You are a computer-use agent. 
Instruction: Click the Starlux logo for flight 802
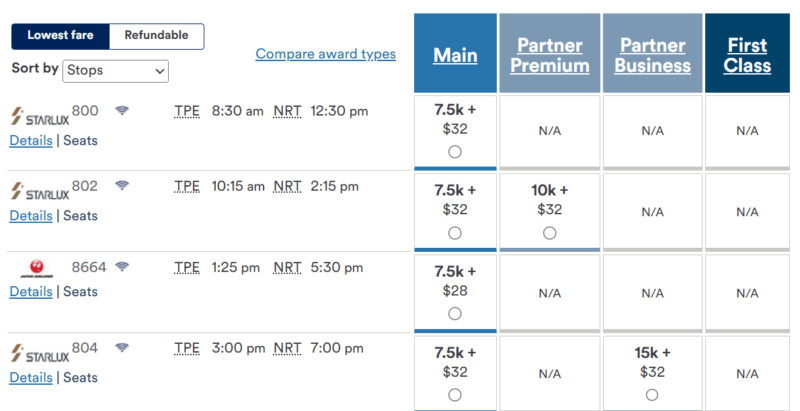tap(40, 191)
